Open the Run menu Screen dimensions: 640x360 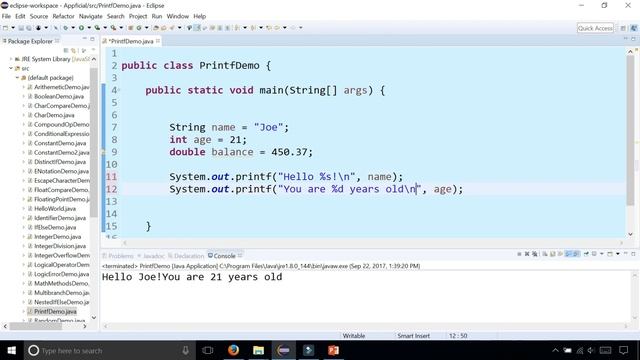(x=157, y=16)
